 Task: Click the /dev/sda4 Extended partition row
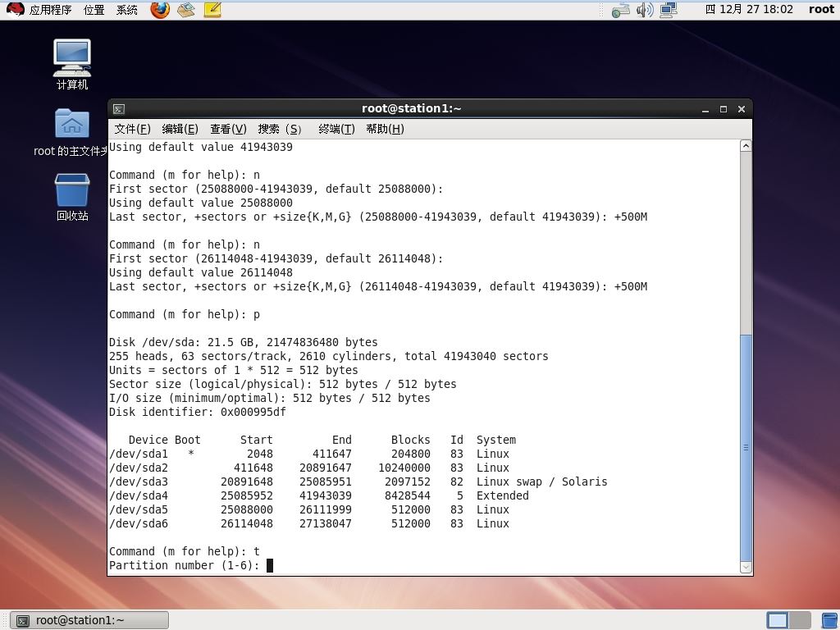tap(319, 495)
